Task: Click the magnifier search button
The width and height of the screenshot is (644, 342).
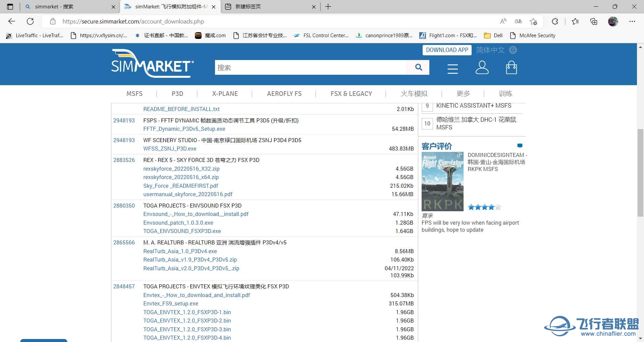Action: click(419, 67)
